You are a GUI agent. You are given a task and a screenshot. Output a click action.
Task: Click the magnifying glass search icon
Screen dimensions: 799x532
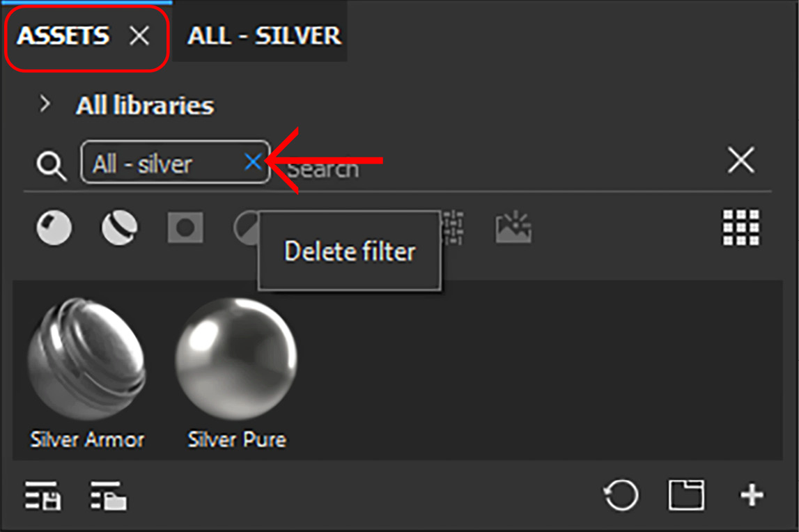pyautogui.click(x=51, y=165)
